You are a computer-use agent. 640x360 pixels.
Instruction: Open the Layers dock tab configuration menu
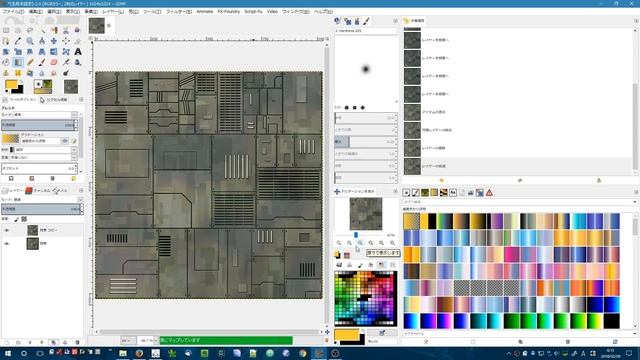pos(81,191)
